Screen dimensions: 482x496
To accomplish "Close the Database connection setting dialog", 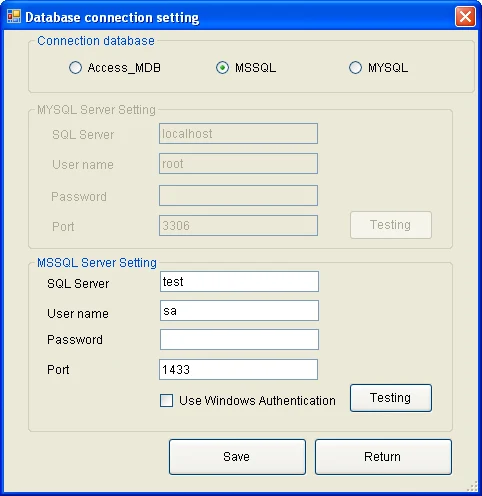I will pos(465,16).
